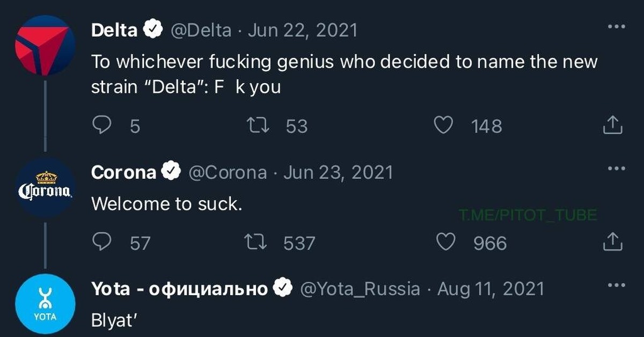Screen dimensions: 644x337
Task: Open more options on Yota's tweet
Action: coord(616,285)
